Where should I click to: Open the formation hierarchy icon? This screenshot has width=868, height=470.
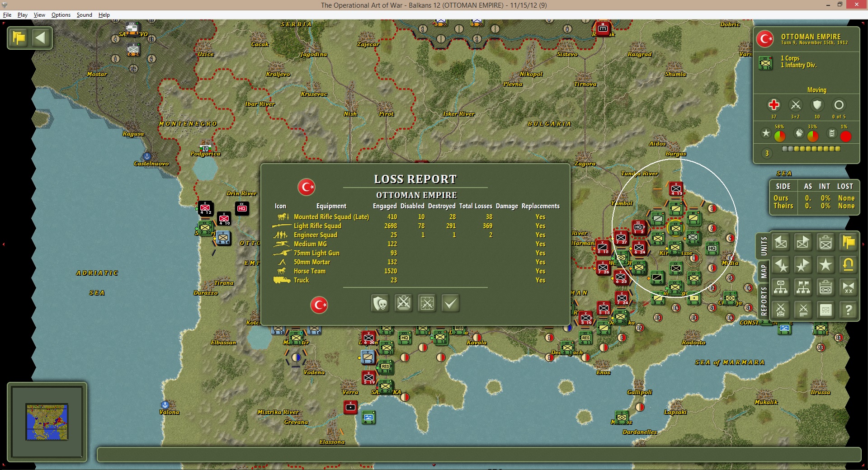point(781,287)
